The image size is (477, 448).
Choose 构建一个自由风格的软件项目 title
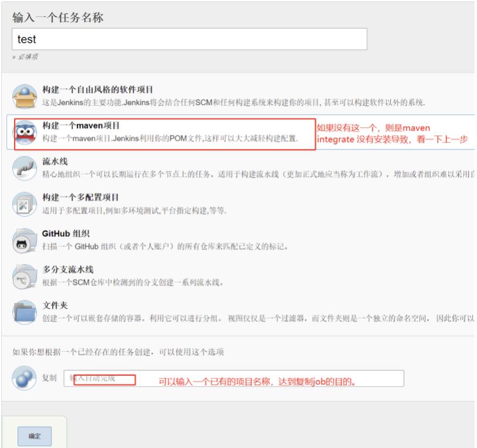98,90
